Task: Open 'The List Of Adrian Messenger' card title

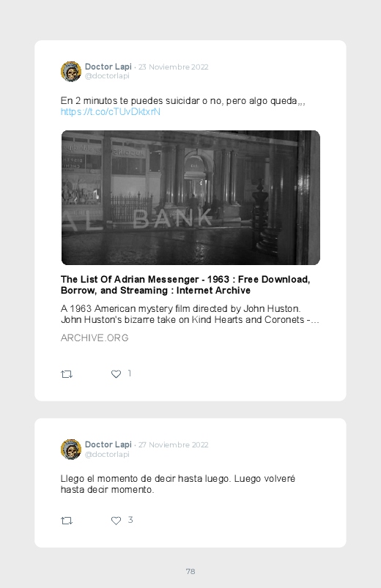Action: pos(185,285)
